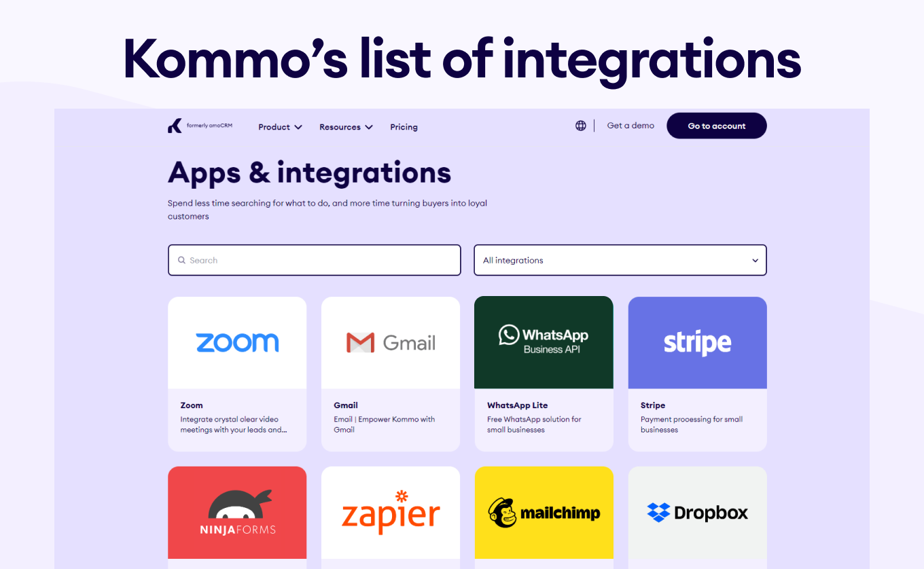Click the WhatsApp Business API logo
The image size is (924, 569).
544,339
